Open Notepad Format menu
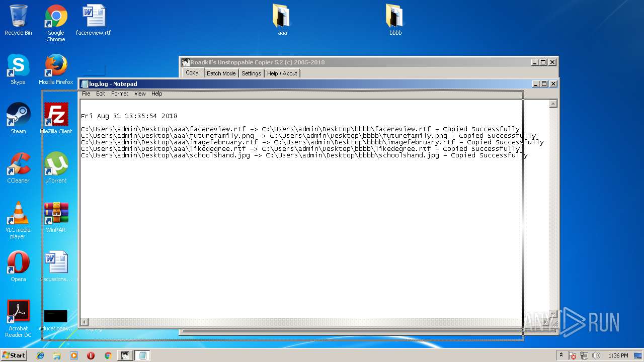This screenshot has width=644, height=362. click(x=120, y=94)
